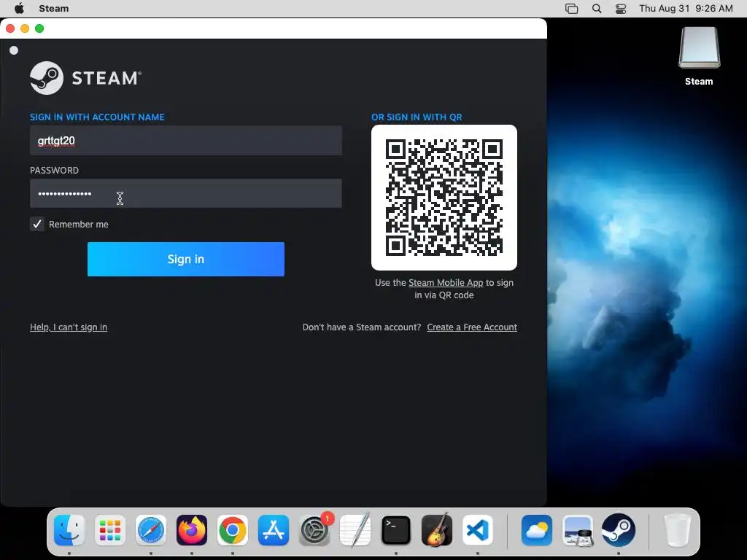Click the Create a Free Account link
Screen dimensions: 747x560
[472, 327]
